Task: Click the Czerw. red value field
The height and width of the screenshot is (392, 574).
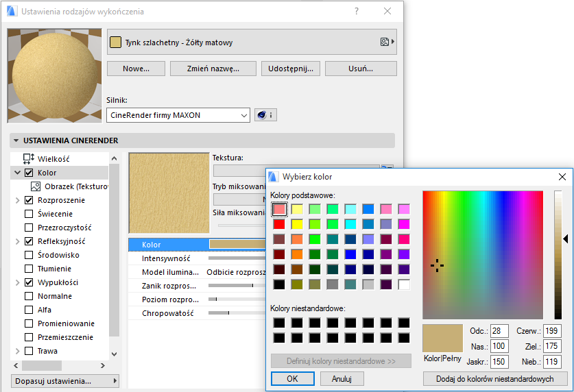Action: 552,331
